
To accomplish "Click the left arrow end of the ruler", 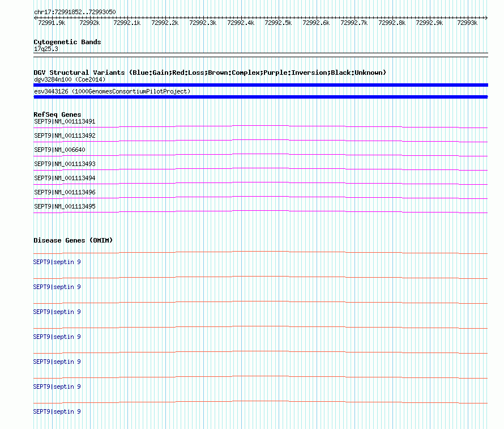I will click(35, 18).
